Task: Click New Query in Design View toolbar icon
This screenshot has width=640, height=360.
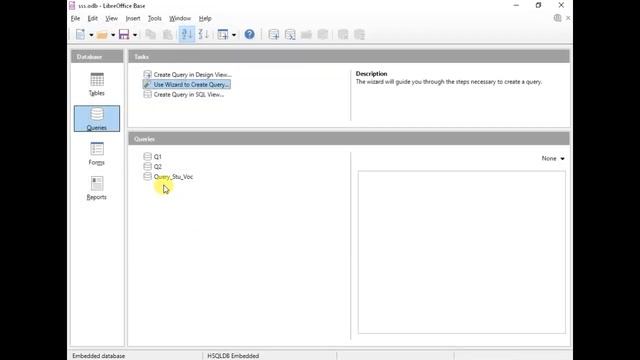Action: (x=273, y=35)
